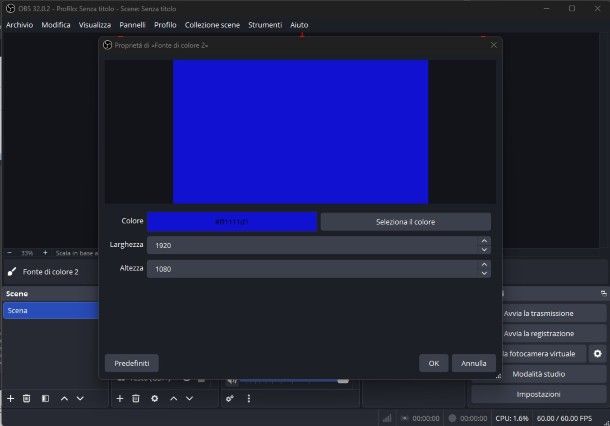This screenshot has height=426, width=610.
Task: Add a new scene with plus icon
Action: 10,398
